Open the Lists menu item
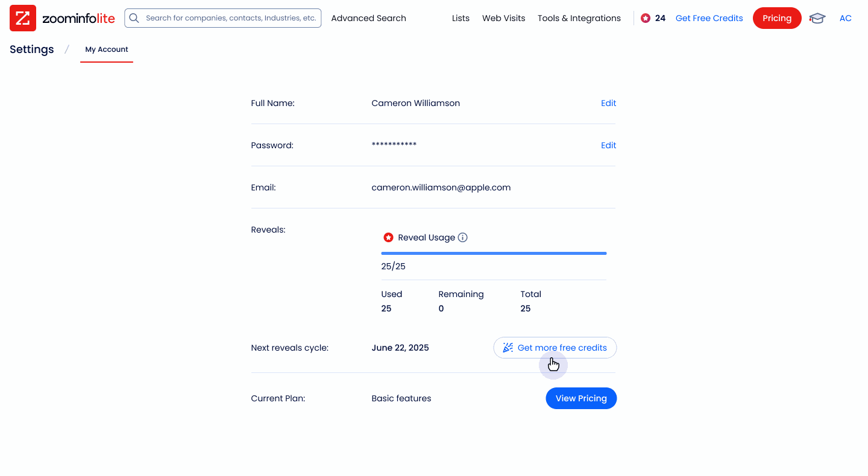The width and height of the screenshot is (868, 476). coord(461,18)
